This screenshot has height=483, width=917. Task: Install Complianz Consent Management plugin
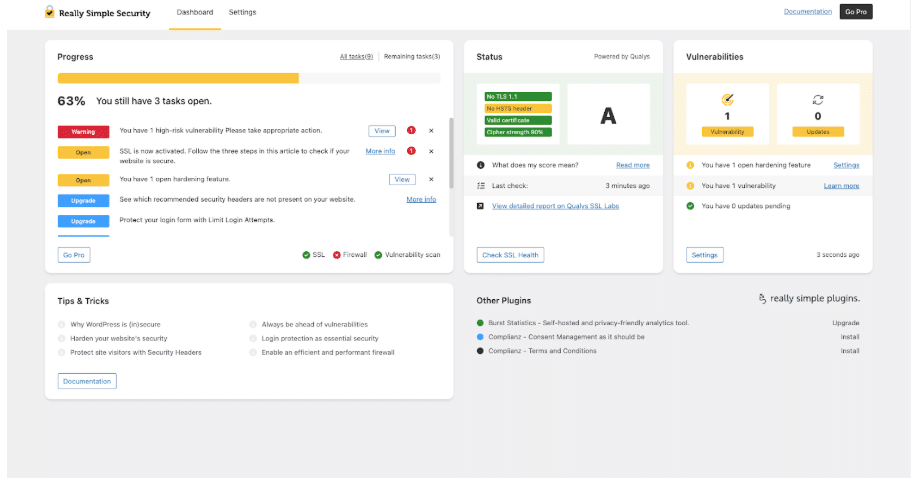(850, 337)
